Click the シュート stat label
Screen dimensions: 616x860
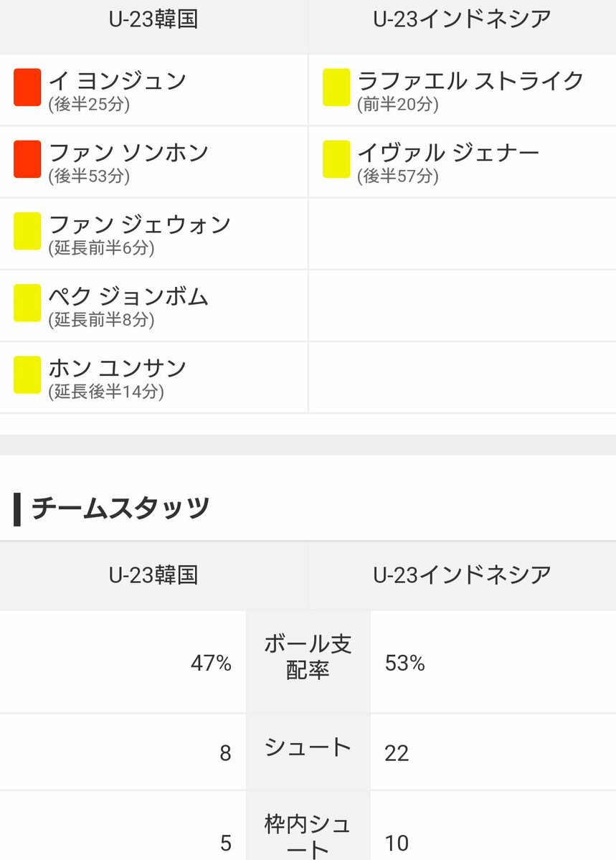pos(308,747)
